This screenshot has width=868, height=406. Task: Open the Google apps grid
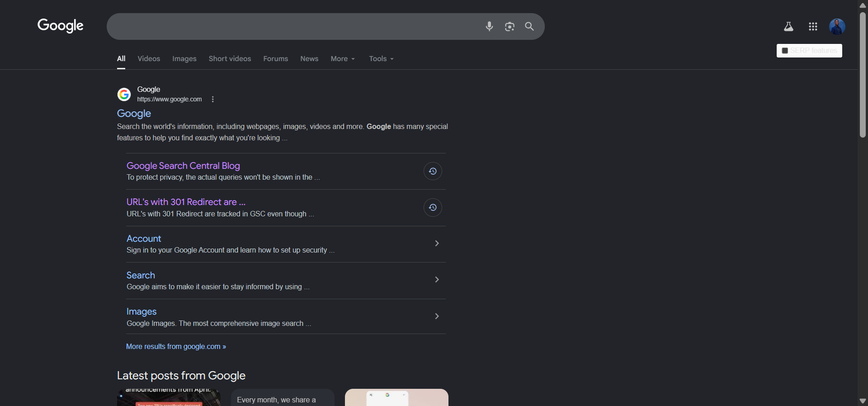point(813,27)
